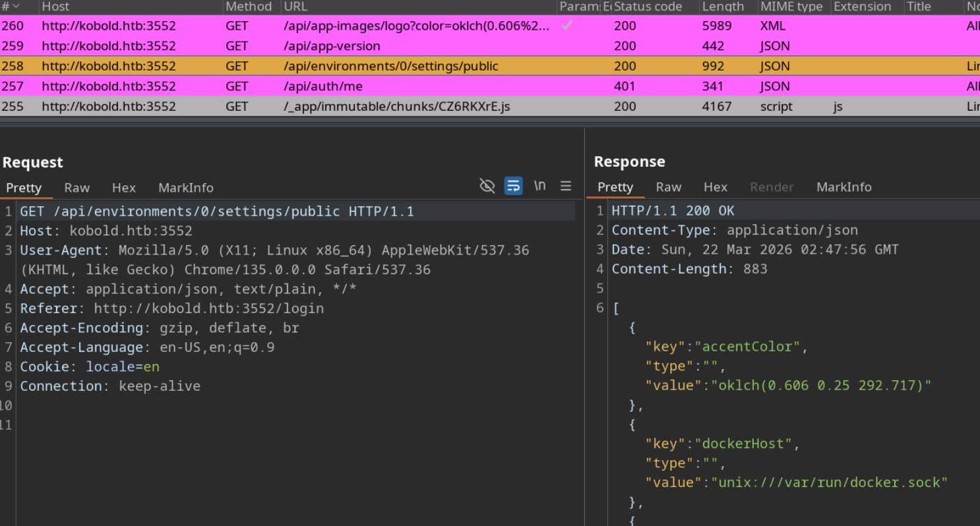Click the Content-Type response header

point(735,230)
